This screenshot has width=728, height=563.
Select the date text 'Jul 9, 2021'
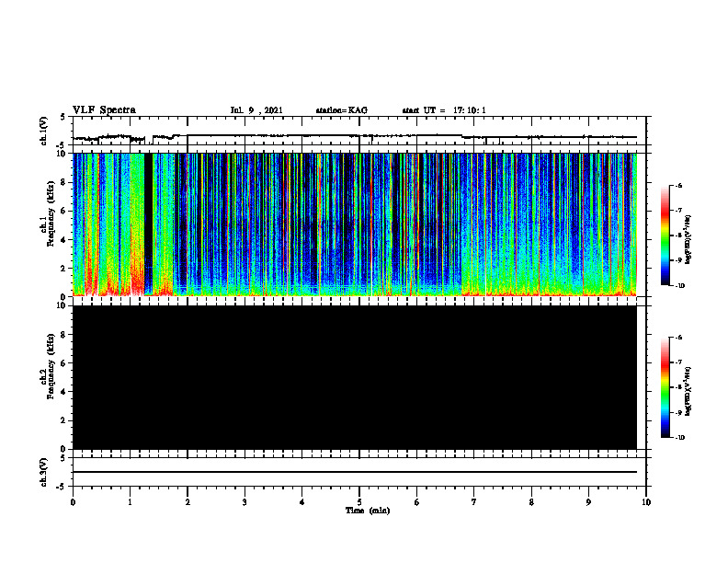click(x=256, y=110)
